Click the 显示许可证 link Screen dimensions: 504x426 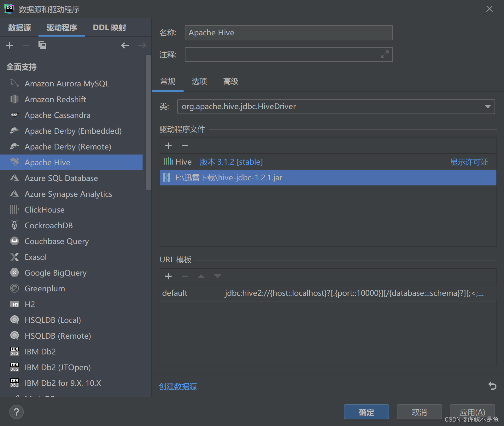469,162
